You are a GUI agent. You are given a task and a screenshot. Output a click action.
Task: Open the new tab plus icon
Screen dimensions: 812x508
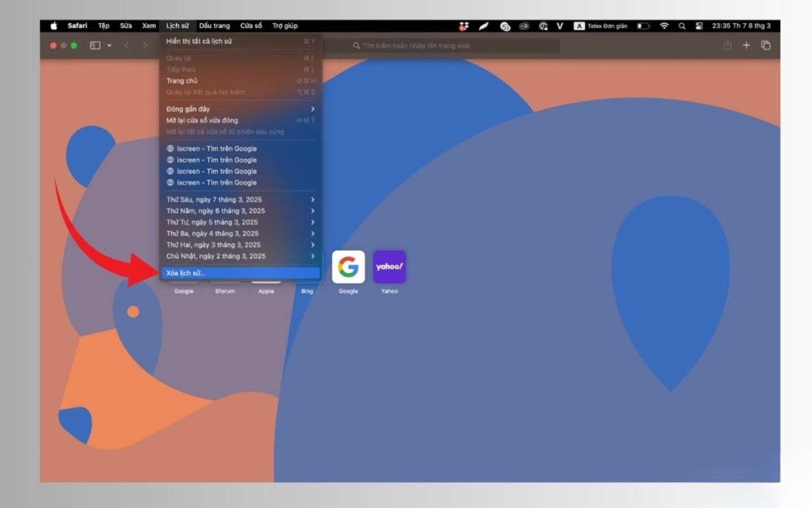pyautogui.click(x=746, y=45)
